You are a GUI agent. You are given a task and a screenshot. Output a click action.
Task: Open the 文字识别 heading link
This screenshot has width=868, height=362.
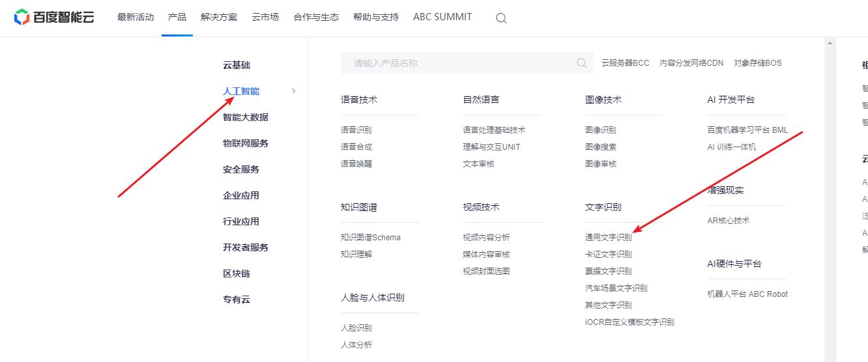pos(603,207)
